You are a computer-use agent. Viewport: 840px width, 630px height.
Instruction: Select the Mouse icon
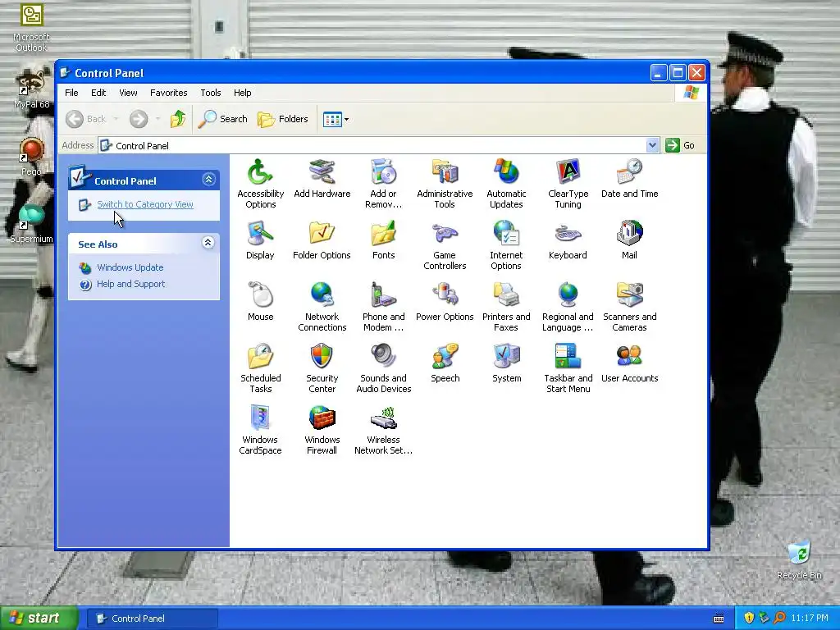(x=260, y=302)
